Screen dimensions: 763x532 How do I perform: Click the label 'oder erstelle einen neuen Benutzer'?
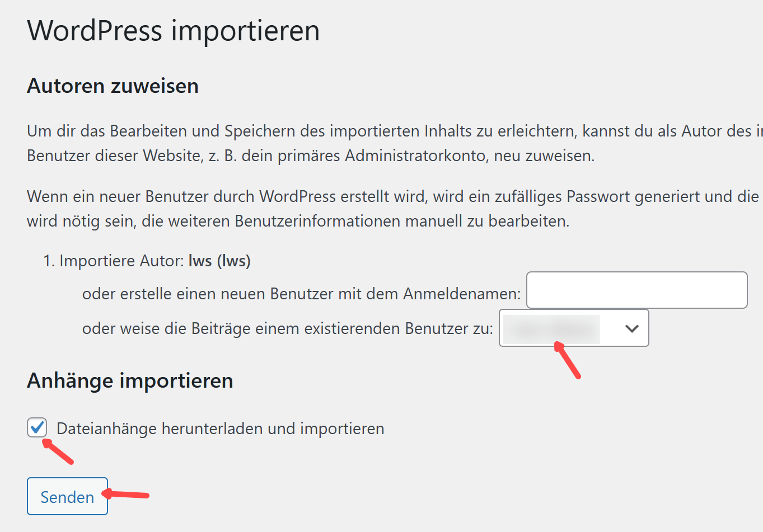(x=301, y=294)
